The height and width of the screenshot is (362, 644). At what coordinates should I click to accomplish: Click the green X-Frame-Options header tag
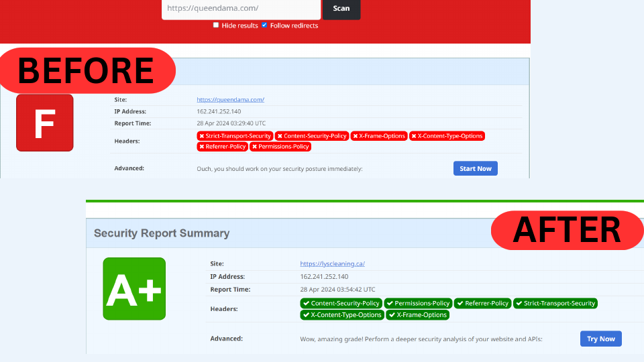click(418, 315)
